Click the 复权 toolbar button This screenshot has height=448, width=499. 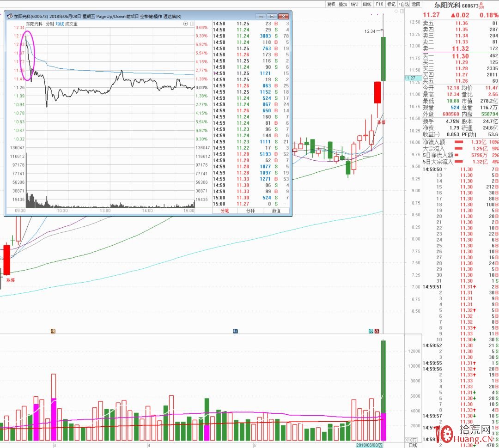point(331,4)
